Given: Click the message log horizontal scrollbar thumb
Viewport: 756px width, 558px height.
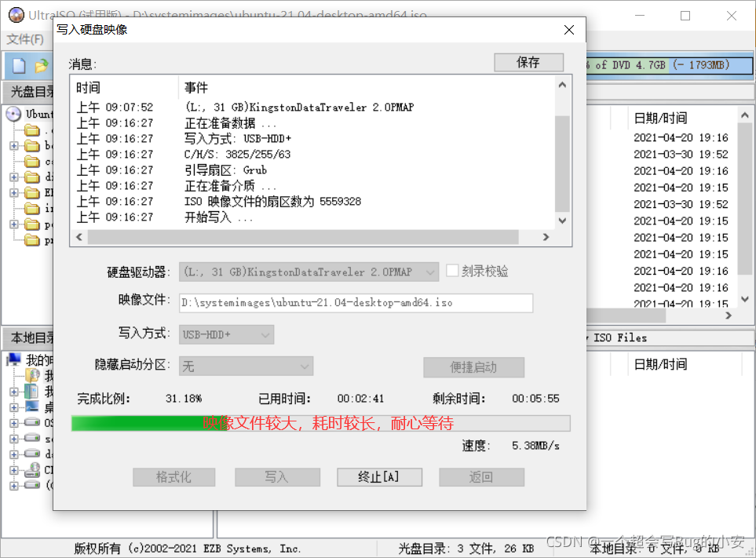Looking at the screenshot, I should (x=303, y=237).
